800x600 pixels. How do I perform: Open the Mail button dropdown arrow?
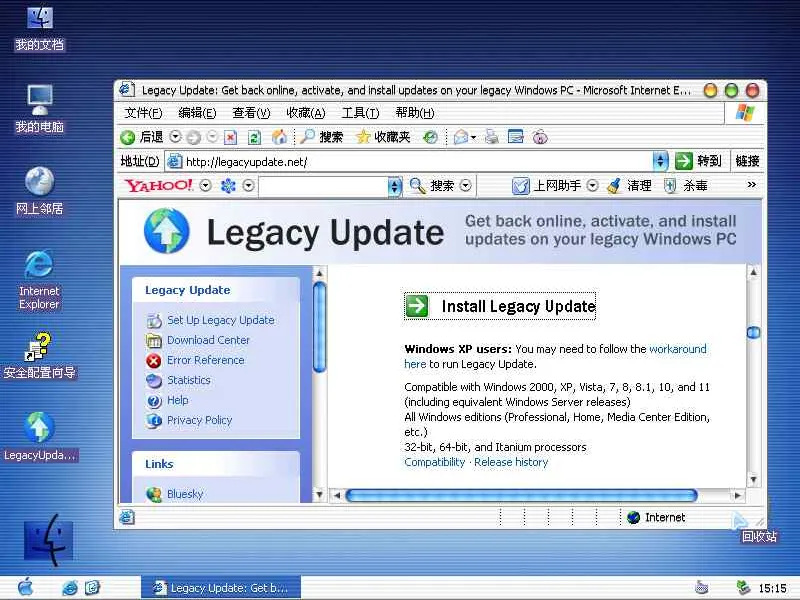tap(473, 137)
